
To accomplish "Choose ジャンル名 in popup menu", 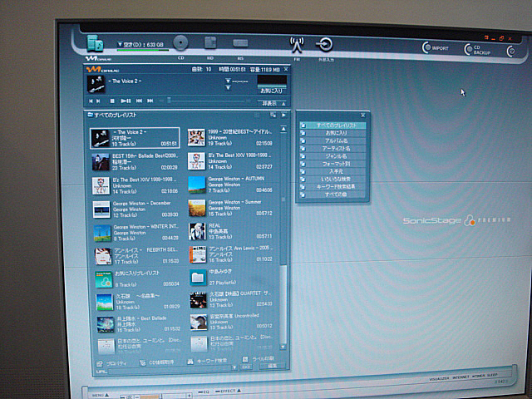I will pos(332,156).
